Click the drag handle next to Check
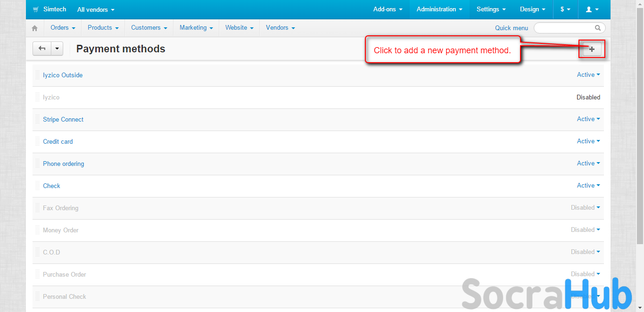 38,186
